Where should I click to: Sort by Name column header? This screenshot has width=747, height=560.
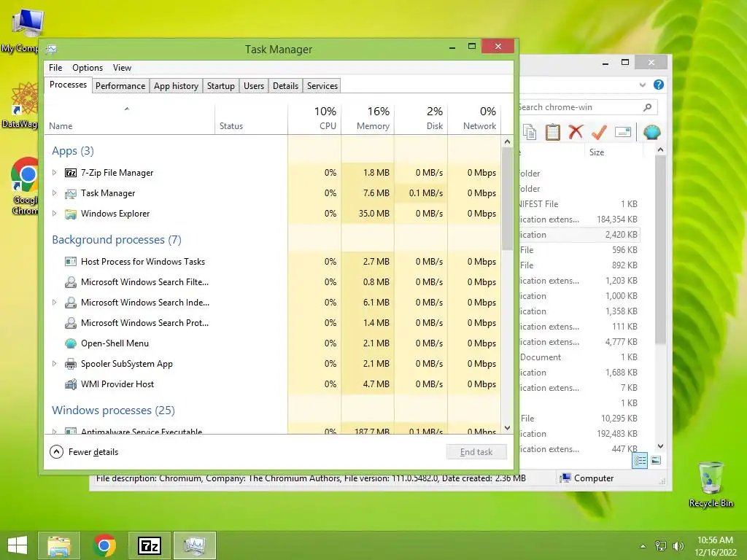tap(130, 117)
